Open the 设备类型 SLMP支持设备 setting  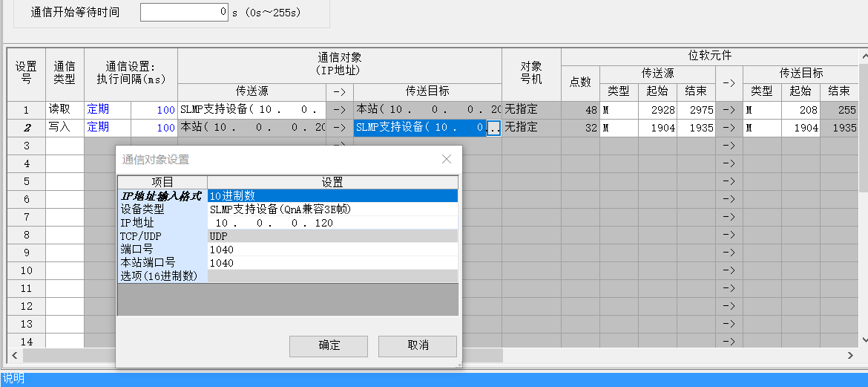pos(332,209)
